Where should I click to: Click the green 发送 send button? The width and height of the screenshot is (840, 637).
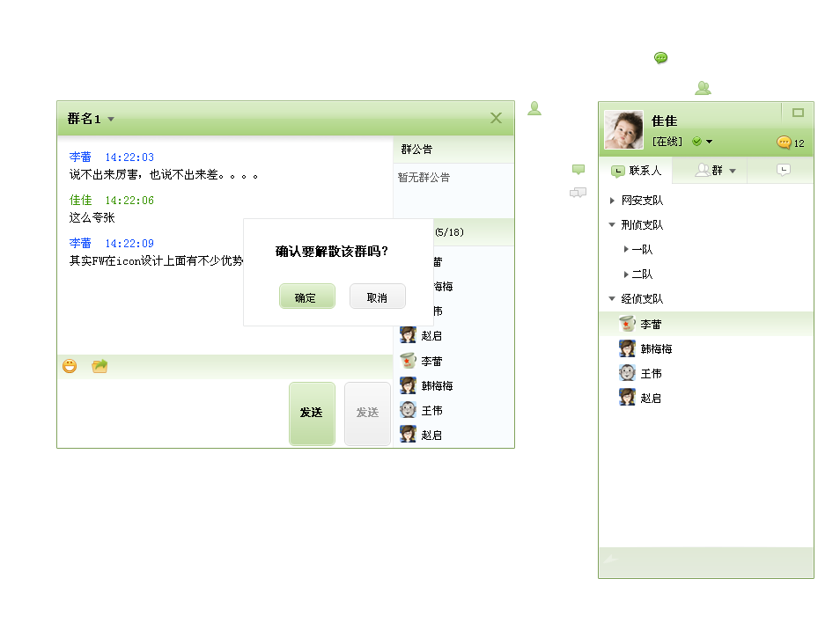[x=313, y=414]
